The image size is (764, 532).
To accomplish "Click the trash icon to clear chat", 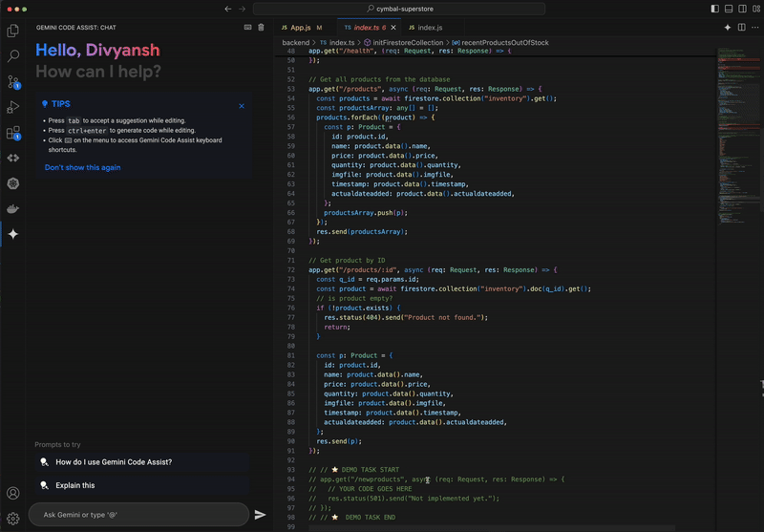I will point(262,28).
